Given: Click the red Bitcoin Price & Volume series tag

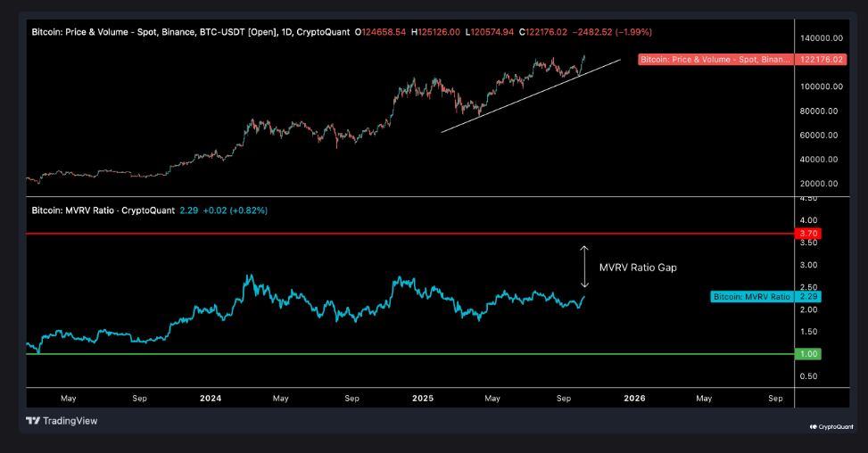Looking at the screenshot, I should [715, 60].
